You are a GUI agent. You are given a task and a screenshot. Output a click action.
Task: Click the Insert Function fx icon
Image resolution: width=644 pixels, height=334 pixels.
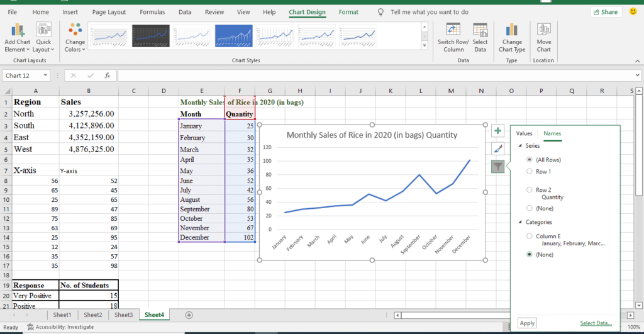[x=107, y=75]
